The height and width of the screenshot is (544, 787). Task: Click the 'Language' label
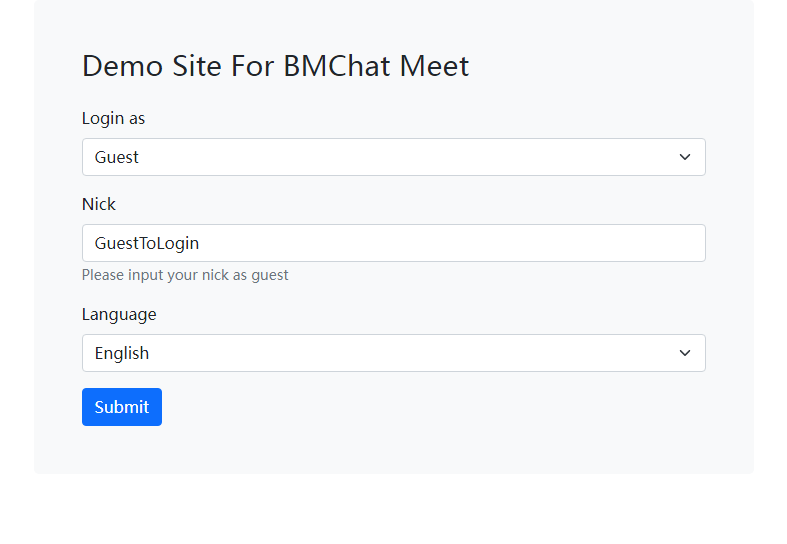[119, 315]
